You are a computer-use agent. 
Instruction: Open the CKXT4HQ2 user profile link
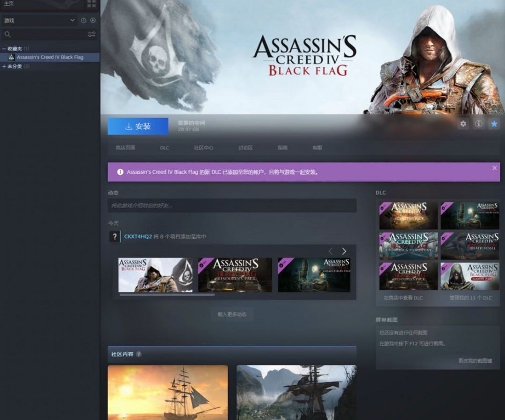138,236
